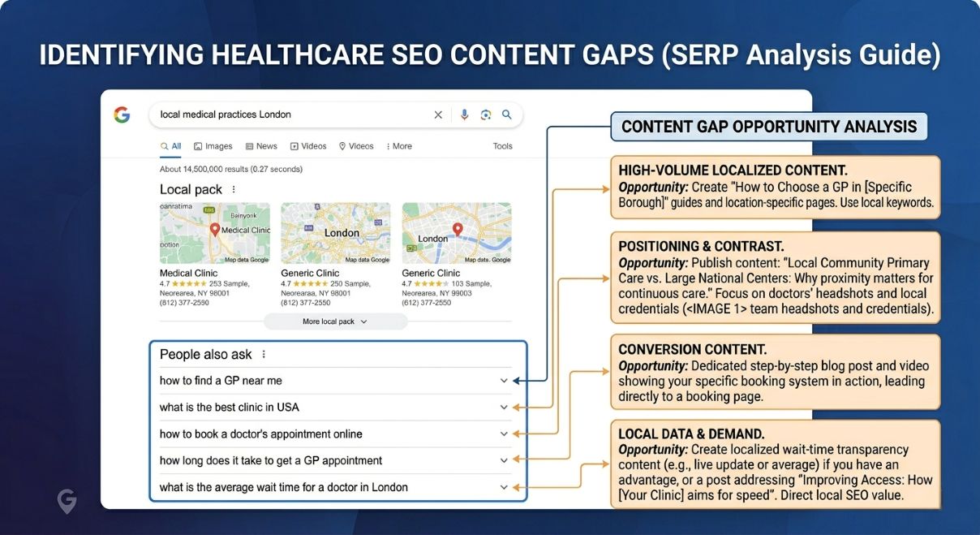The width and height of the screenshot is (980, 535).
Task: Expand 'how to find a GP near me'
Action: tap(336, 380)
